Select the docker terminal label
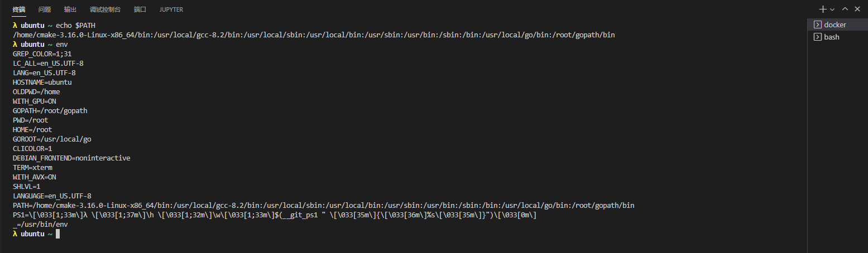 [x=835, y=25]
